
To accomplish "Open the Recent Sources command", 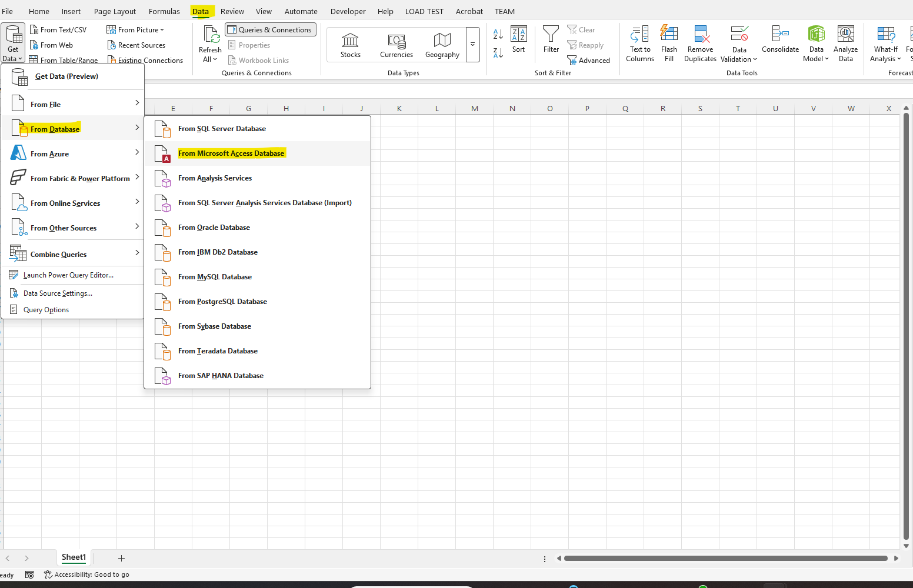I will (136, 45).
